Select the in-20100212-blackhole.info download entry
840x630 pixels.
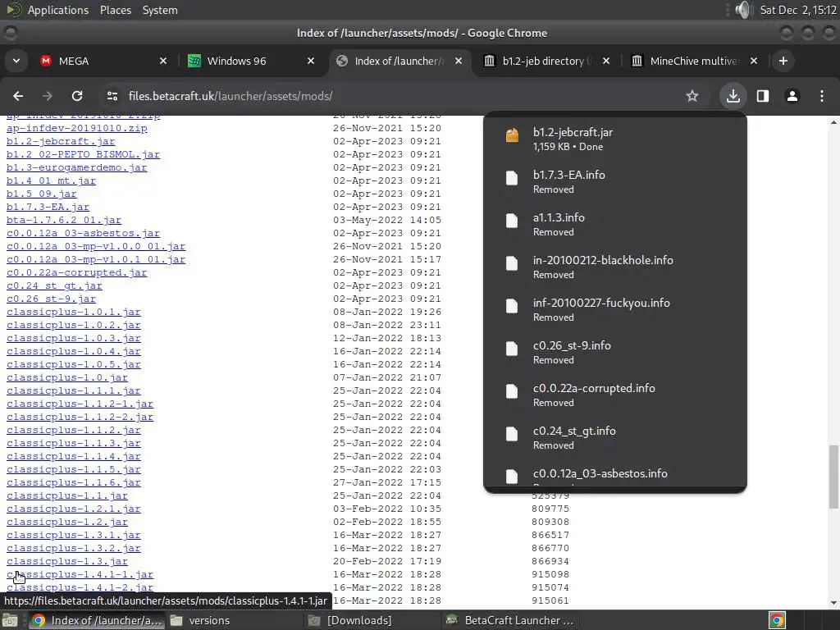click(615, 267)
